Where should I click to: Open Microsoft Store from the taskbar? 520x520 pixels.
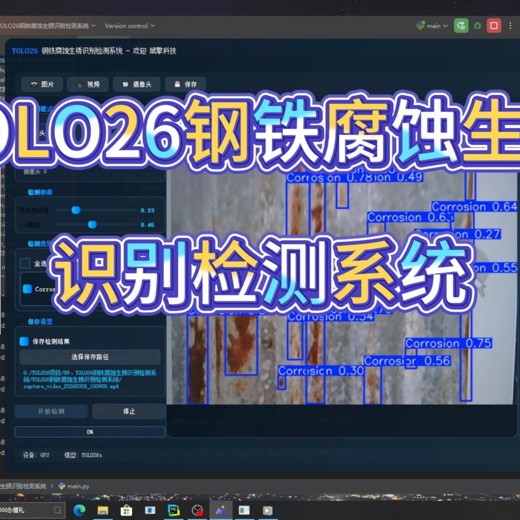point(126,510)
